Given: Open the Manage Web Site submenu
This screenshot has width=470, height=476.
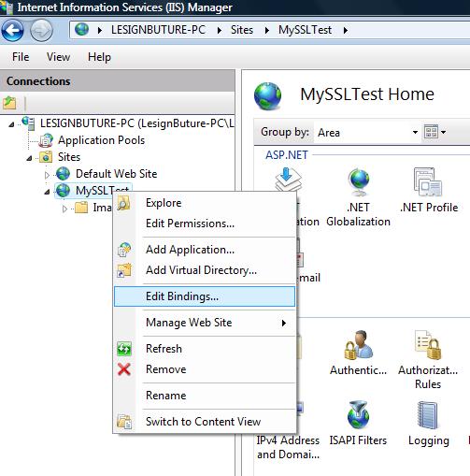Looking at the screenshot, I should [205, 323].
